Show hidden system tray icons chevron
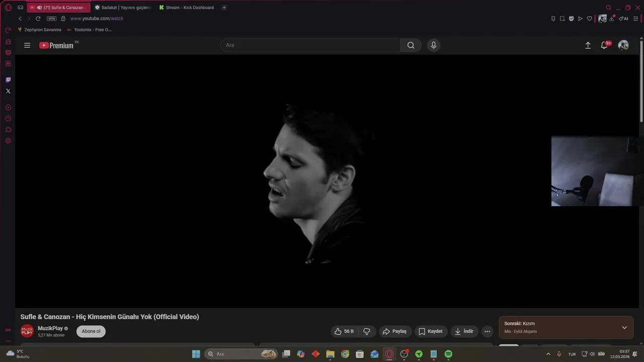The height and width of the screenshot is (362, 644). [x=548, y=354]
